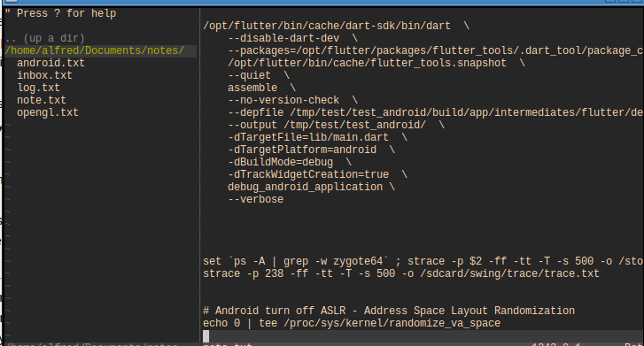Click the note.txt status line label

228,344
